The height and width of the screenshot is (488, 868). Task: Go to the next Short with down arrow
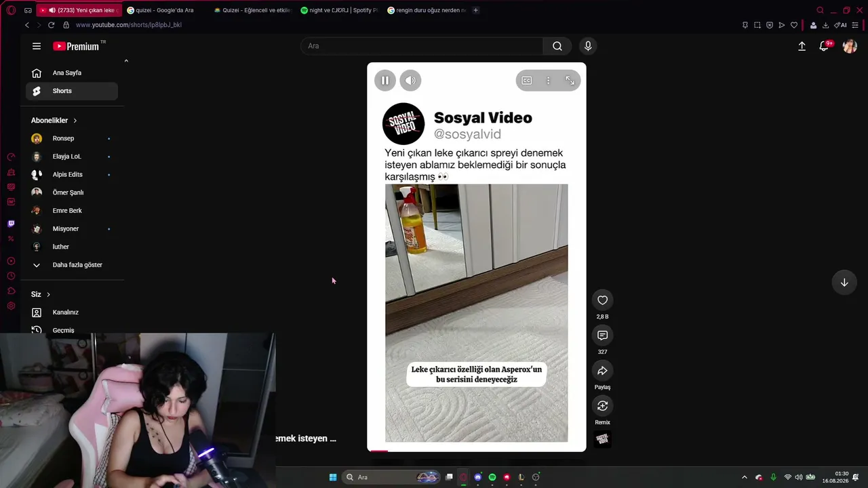click(844, 283)
